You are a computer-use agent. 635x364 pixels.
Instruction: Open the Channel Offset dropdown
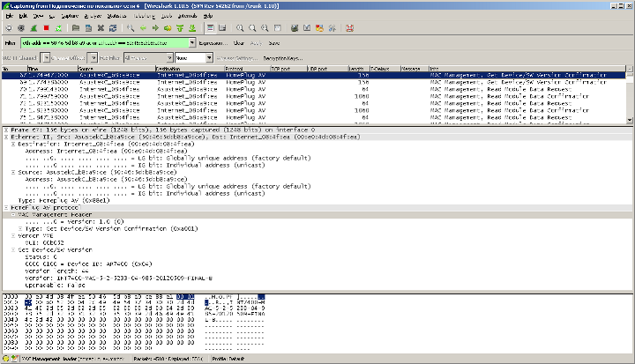click(x=93, y=58)
